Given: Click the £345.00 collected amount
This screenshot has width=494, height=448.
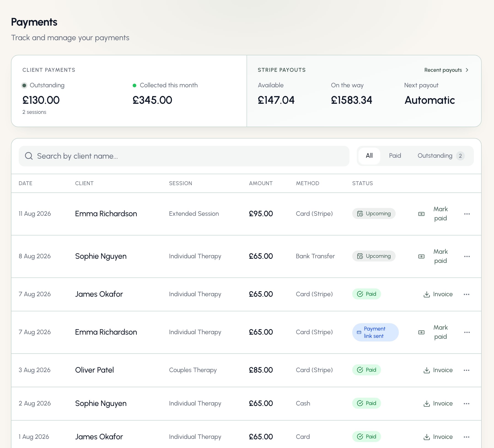Looking at the screenshot, I should (152, 100).
